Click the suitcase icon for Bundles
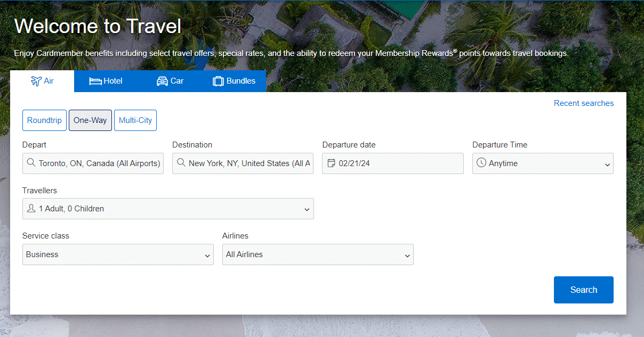 (218, 81)
